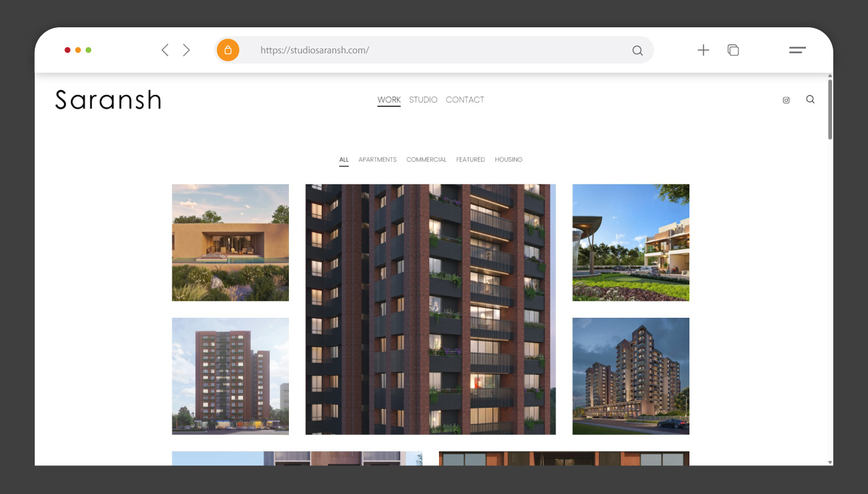Filter projects by COMMERCIAL

pos(427,159)
